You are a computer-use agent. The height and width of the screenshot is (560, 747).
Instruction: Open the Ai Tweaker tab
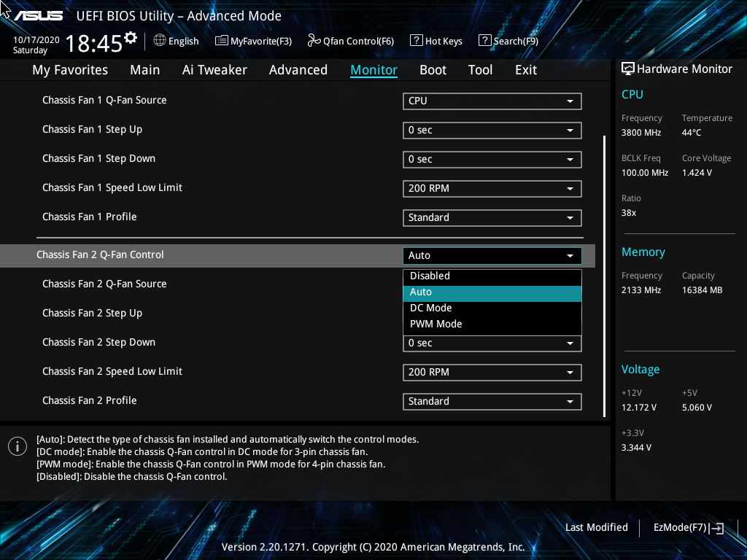(214, 70)
